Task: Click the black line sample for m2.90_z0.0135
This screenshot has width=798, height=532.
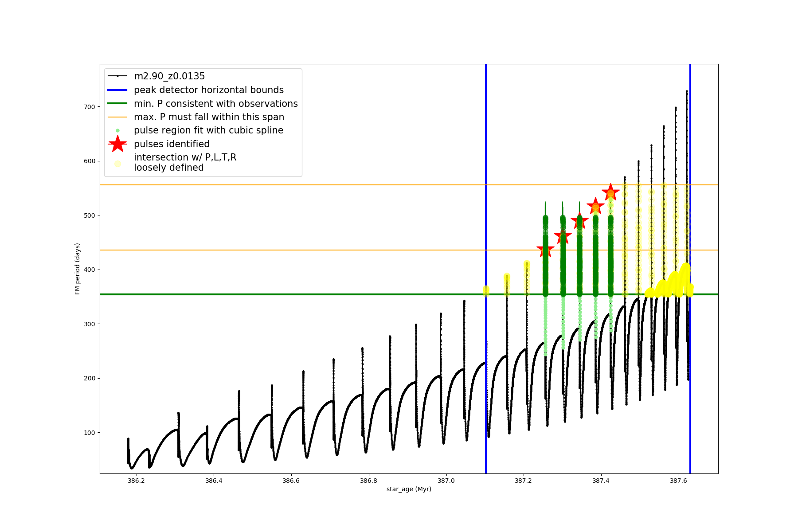Action: pyautogui.click(x=117, y=76)
